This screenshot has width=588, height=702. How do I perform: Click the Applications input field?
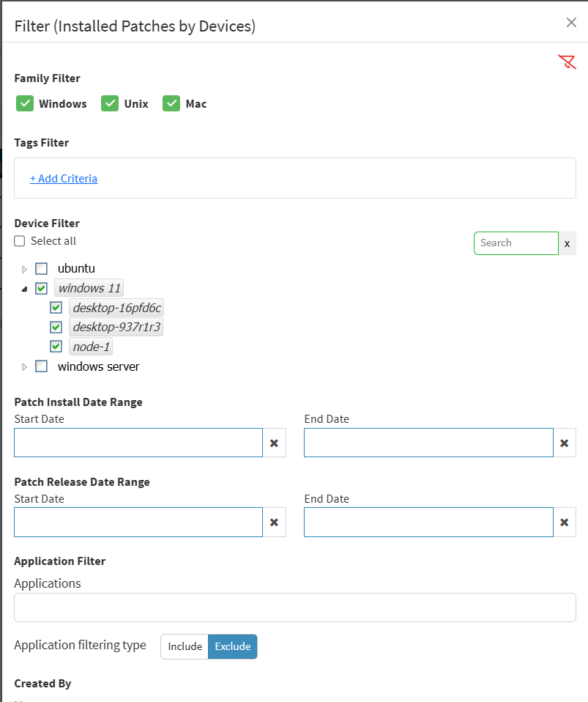click(x=295, y=607)
